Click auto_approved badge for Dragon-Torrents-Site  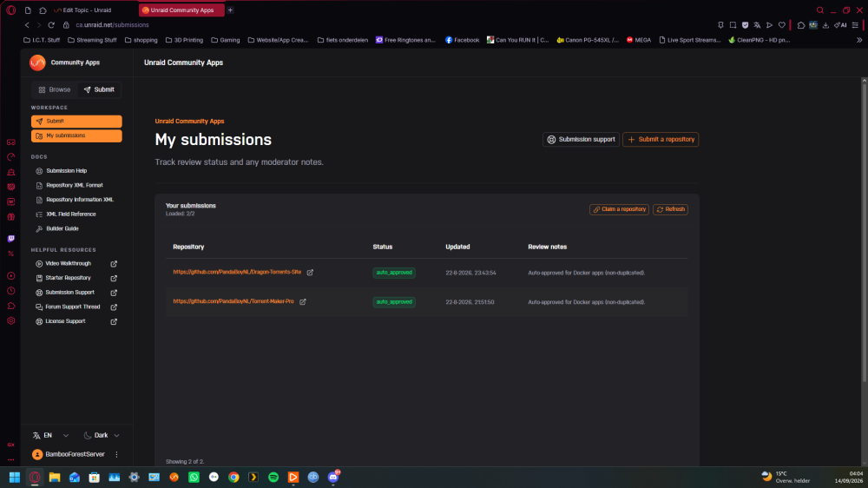[x=394, y=273]
